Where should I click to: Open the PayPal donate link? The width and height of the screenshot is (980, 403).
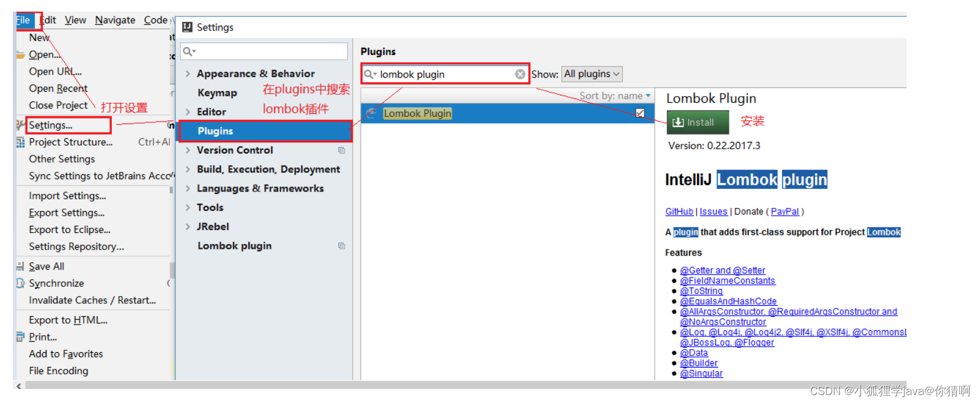pos(785,212)
